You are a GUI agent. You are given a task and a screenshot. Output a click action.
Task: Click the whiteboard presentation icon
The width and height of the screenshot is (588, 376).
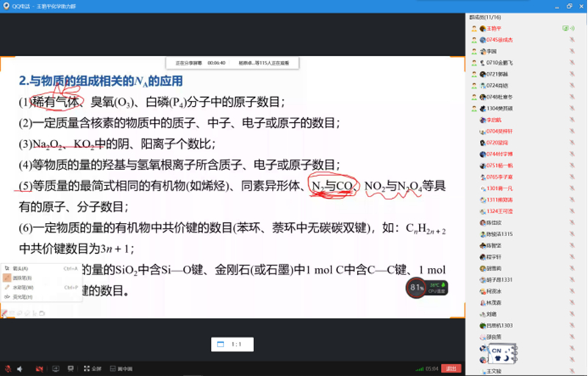pos(71,368)
